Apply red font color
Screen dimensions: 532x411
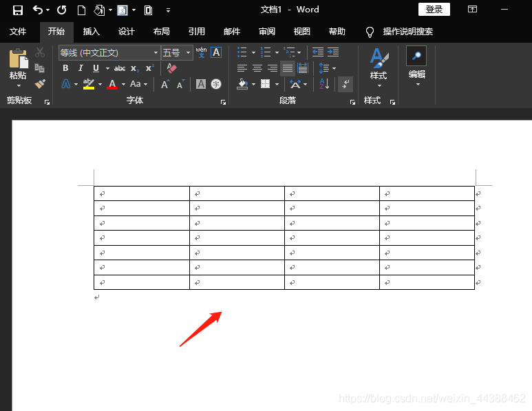(112, 84)
